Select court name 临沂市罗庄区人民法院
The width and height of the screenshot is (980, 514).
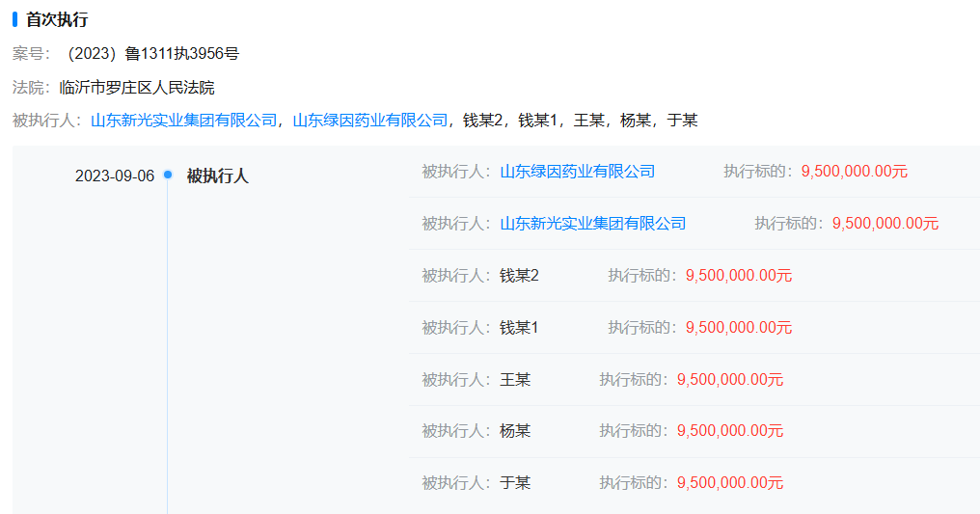137,88
